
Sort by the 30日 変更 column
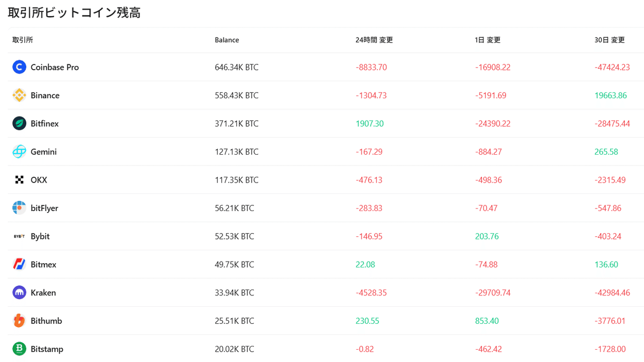pos(609,40)
